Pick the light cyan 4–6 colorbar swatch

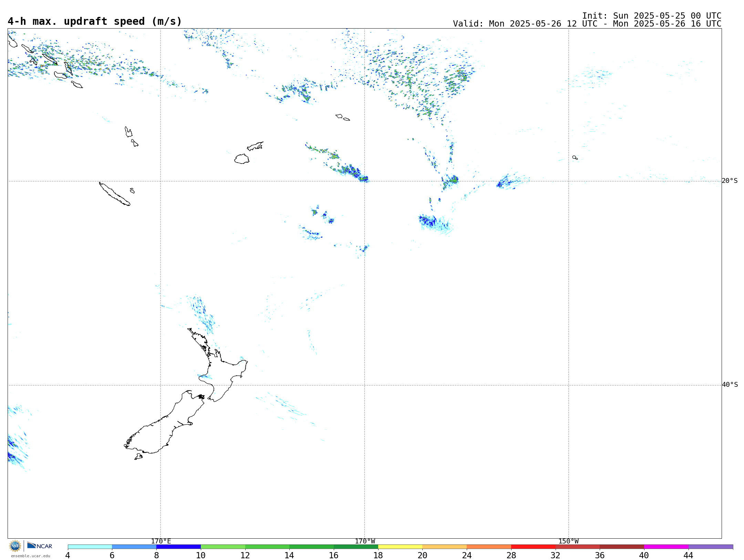pyautogui.click(x=90, y=547)
